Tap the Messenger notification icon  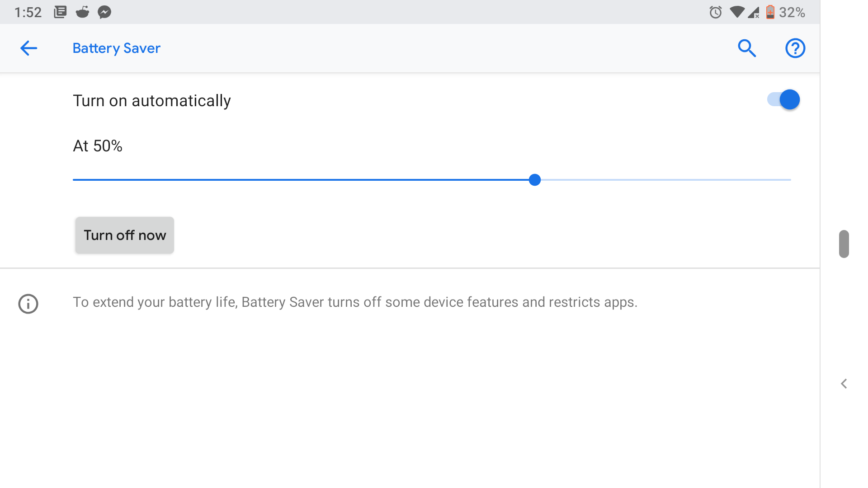(104, 12)
